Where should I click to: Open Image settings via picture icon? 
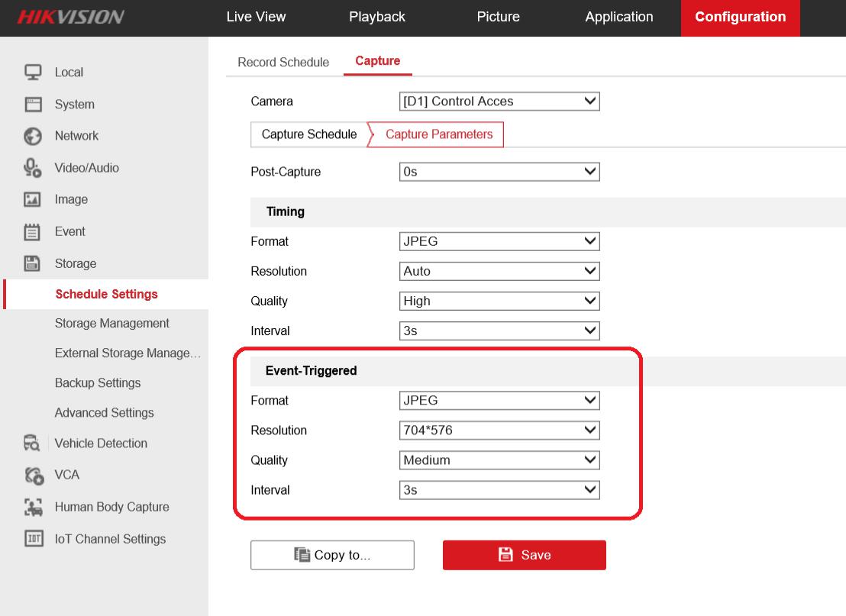point(33,199)
